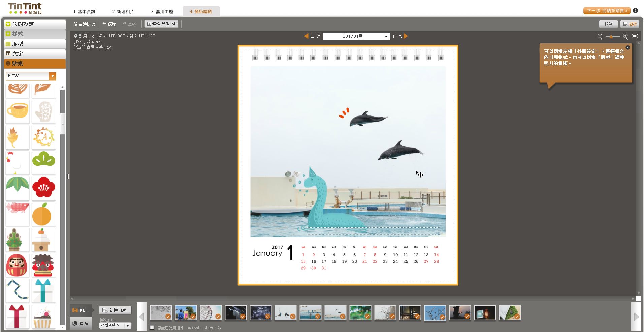Select the teal gift box sticker

pos(44,291)
